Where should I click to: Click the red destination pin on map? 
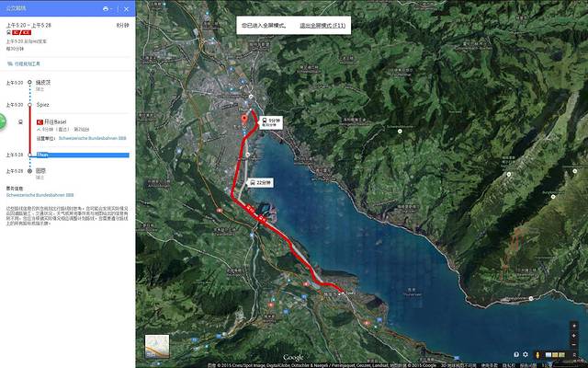pyautogui.click(x=244, y=120)
